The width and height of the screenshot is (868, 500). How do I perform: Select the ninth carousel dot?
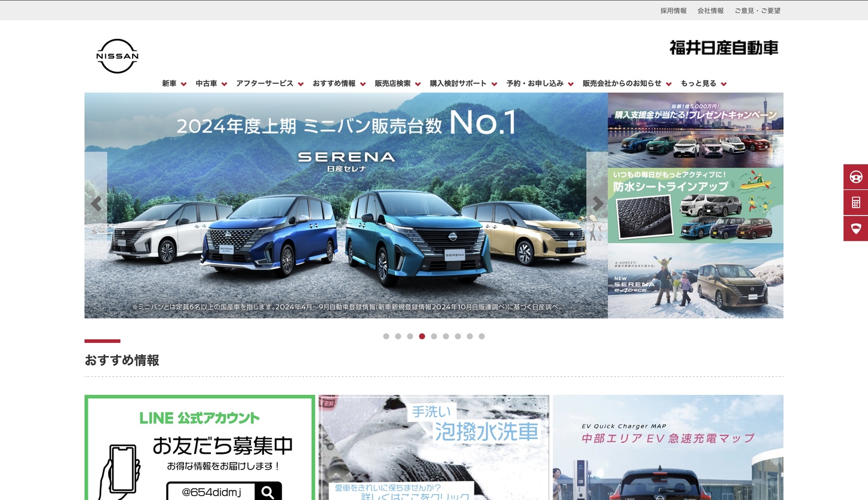point(481,336)
